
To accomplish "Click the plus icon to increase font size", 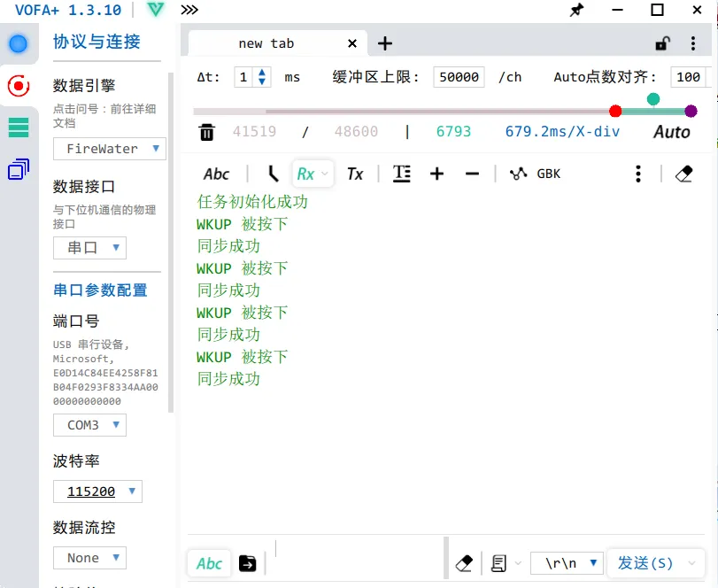I will pyautogui.click(x=436, y=174).
